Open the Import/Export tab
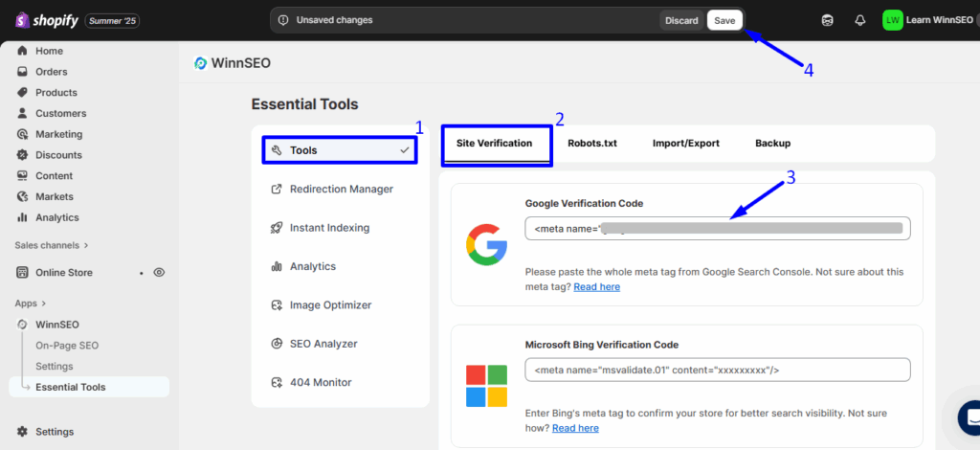This screenshot has width=980, height=450. (x=685, y=143)
